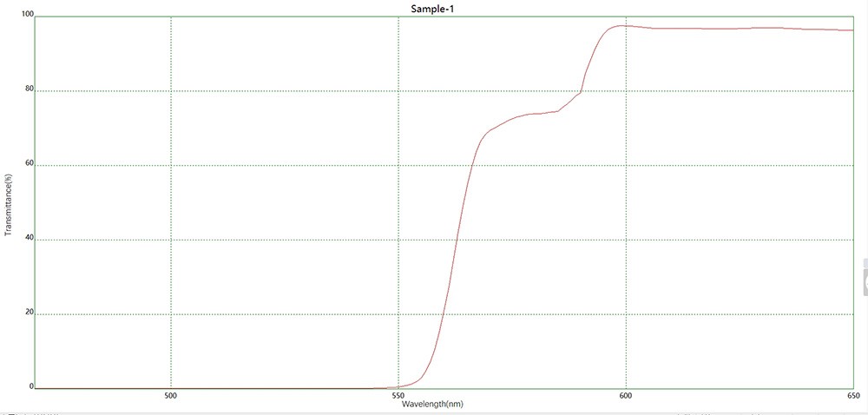Click the 40 tick label on y-axis
Screen dimensions: 868x415
click(x=28, y=239)
